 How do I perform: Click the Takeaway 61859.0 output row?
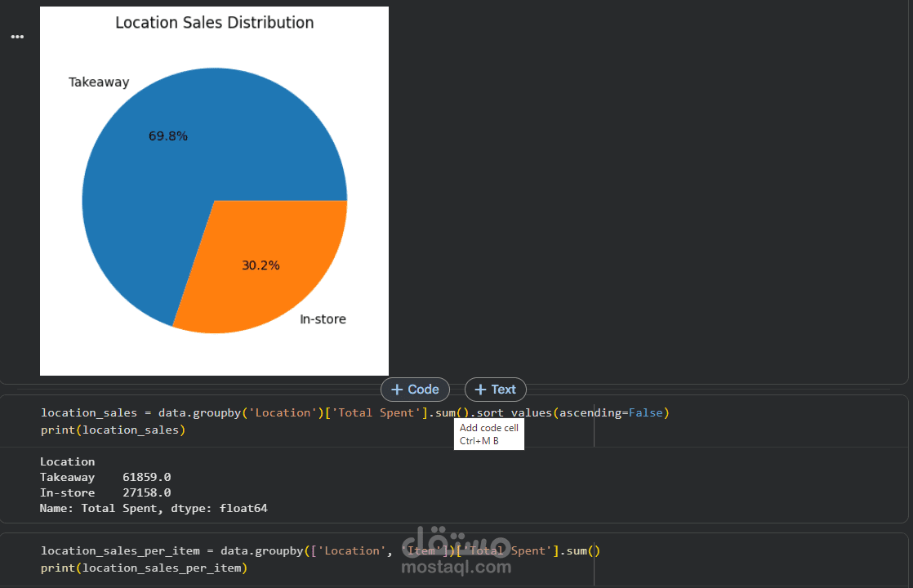click(105, 478)
